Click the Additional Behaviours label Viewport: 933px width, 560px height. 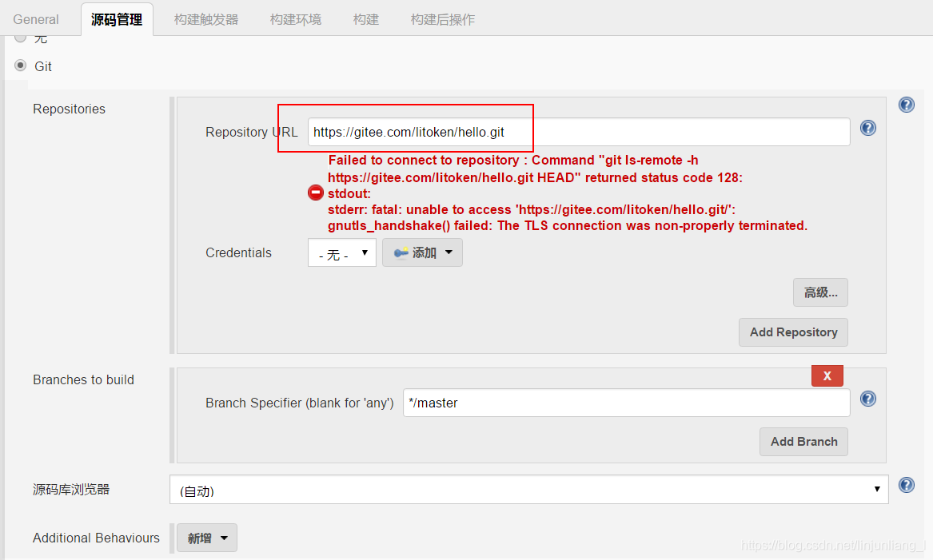[97, 538]
